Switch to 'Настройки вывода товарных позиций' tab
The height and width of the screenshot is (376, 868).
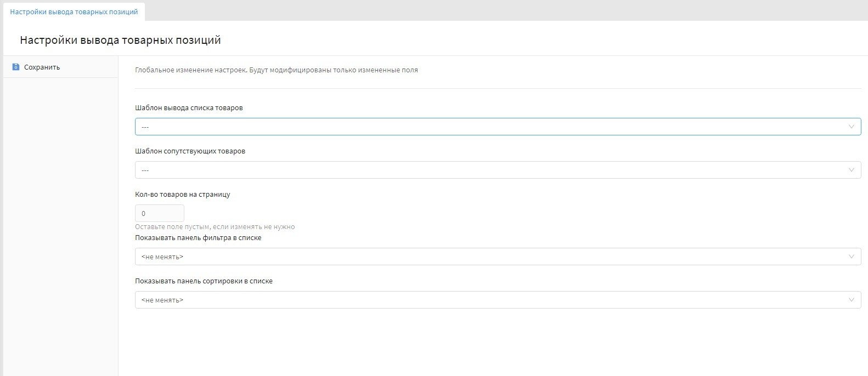click(74, 12)
